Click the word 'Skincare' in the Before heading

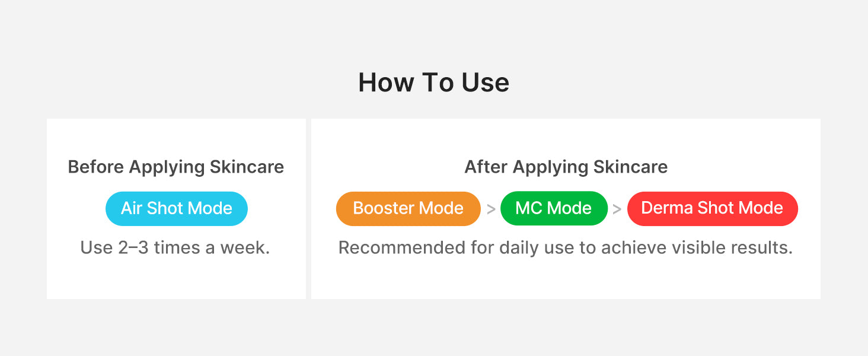tap(247, 167)
